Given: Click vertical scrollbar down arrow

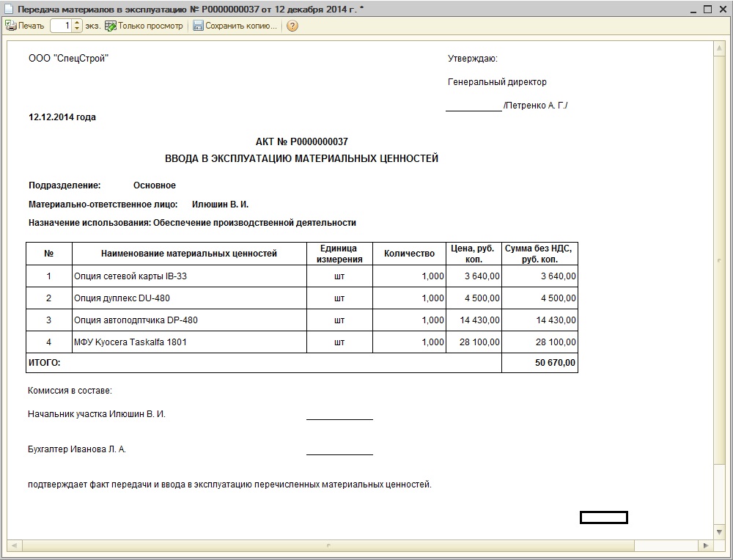Looking at the screenshot, I should pyautogui.click(x=720, y=532).
